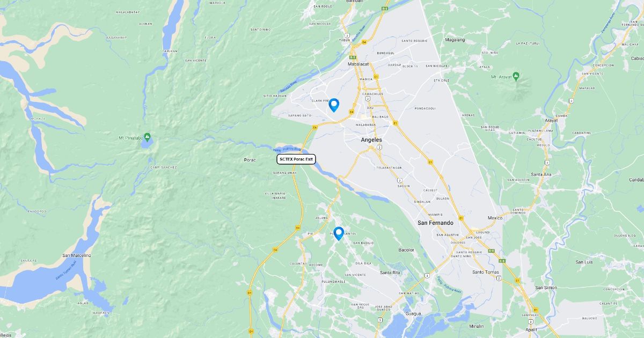Open the SCTEX Porac Exit label
Viewport: 644px width, 338px height.
point(296,159)
